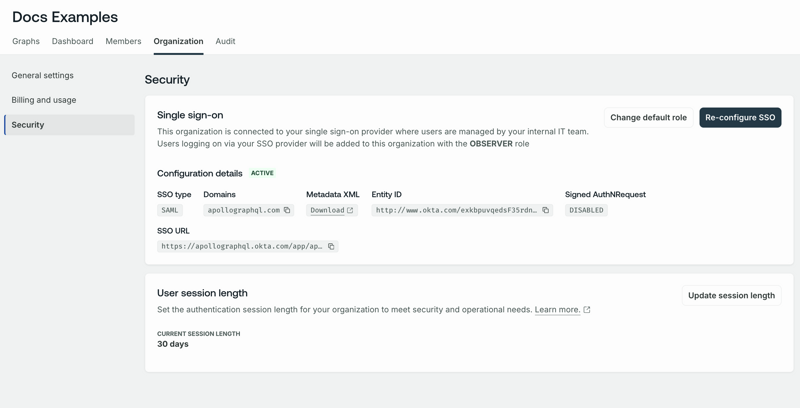Click the Docs Examples organization title
The height and width of the screenshot is (408, 800).
point(65,17)
